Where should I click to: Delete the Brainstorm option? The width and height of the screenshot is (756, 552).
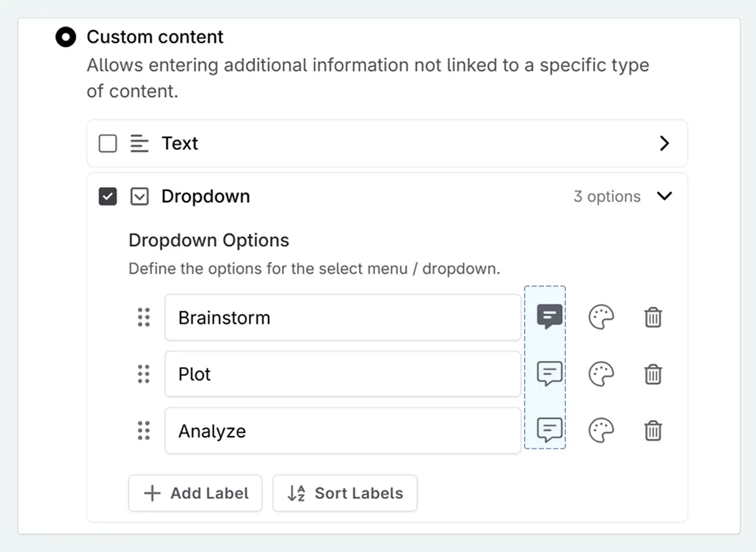coord(653,317)
